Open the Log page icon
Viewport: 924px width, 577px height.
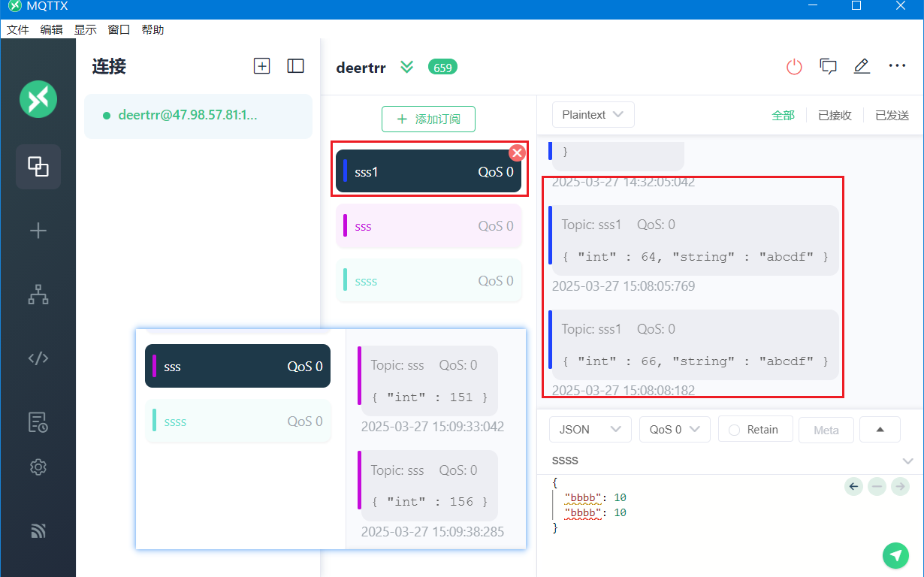point(38,422)
